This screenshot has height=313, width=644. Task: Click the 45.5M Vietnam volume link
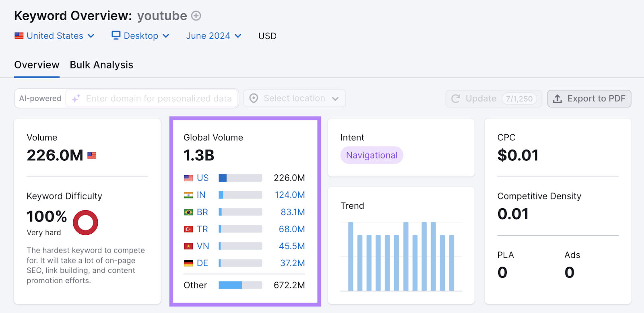pos(292,246)
